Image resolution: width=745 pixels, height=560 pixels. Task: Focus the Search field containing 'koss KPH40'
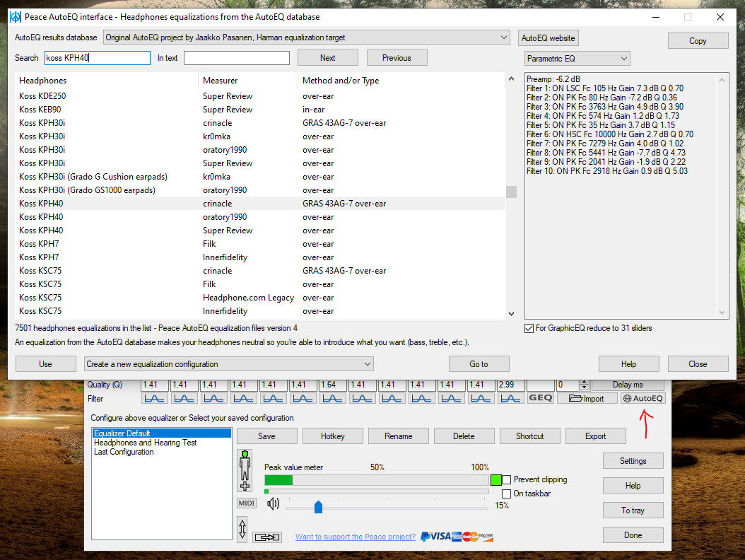(98, 58)
